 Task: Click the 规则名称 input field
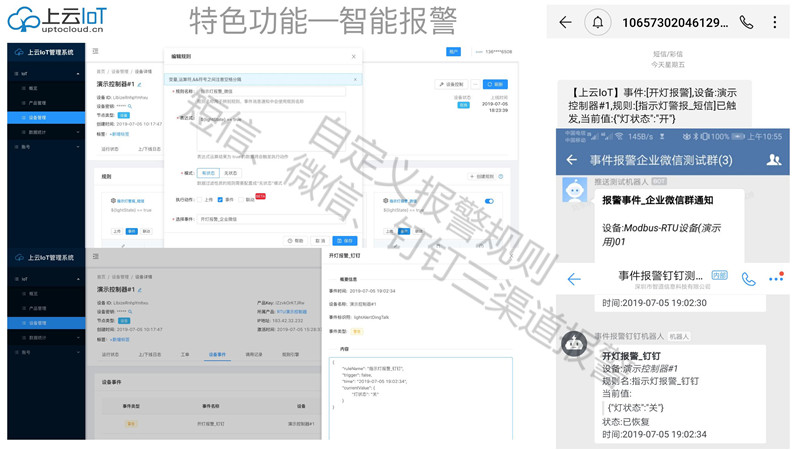[x=270, y=91]
